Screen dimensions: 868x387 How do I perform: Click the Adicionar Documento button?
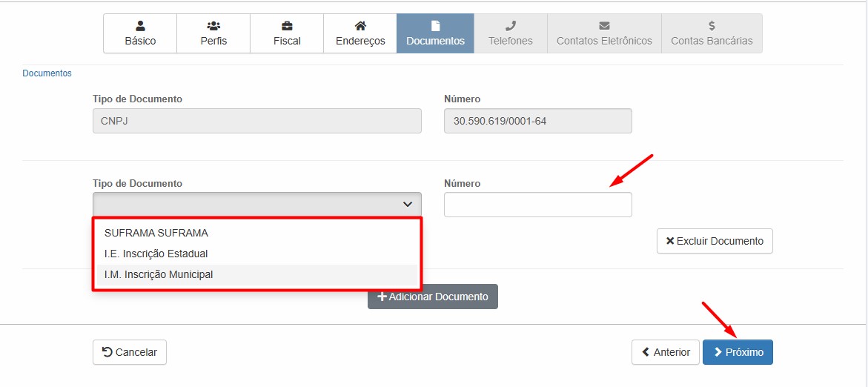pos(433,297)
